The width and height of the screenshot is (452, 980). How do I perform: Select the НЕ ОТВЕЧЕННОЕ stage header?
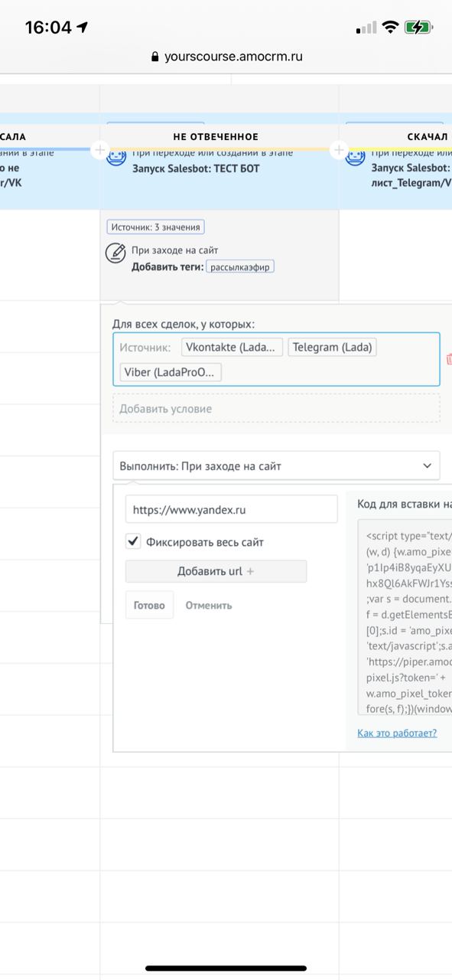click(x=215, y=136)
